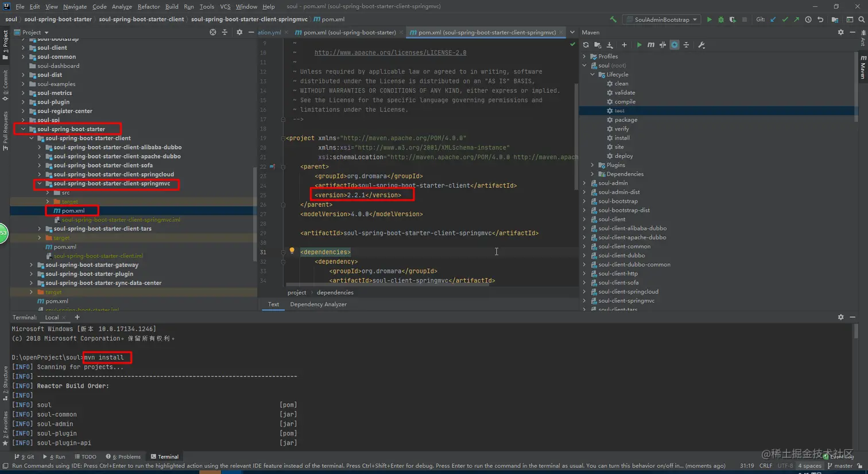The width and height of the screenshot is (868, 474).
Task: Open Maven settings wrench icon
Action: pos(702,45)
